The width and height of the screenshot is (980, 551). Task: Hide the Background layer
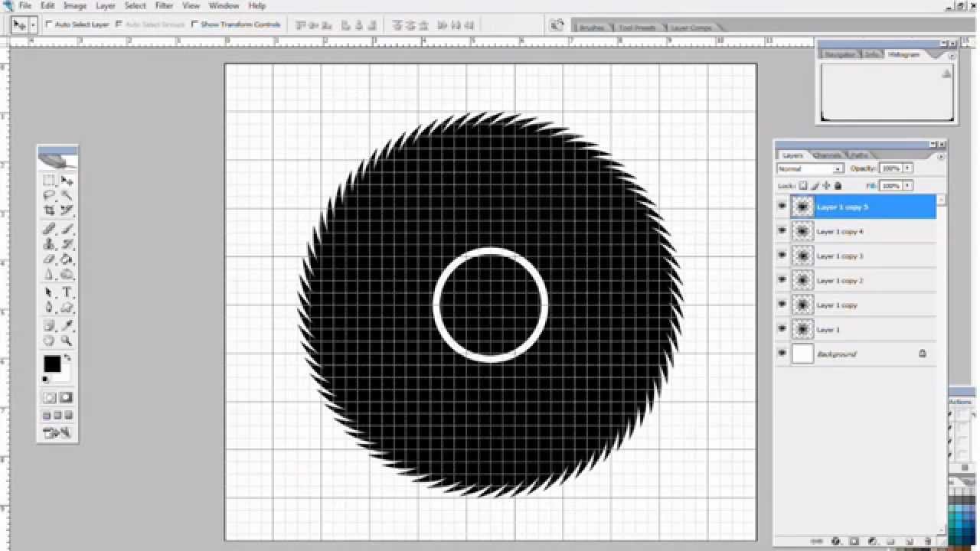coord(782,354)
